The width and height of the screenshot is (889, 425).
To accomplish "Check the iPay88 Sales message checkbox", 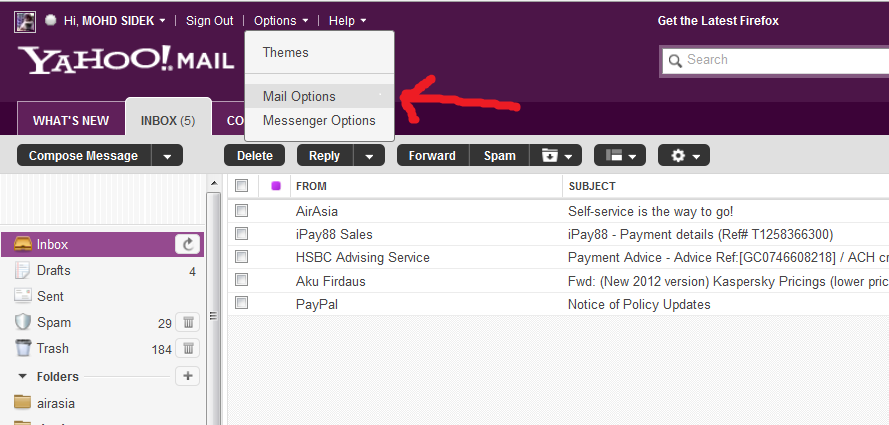I will coord(242,233).
